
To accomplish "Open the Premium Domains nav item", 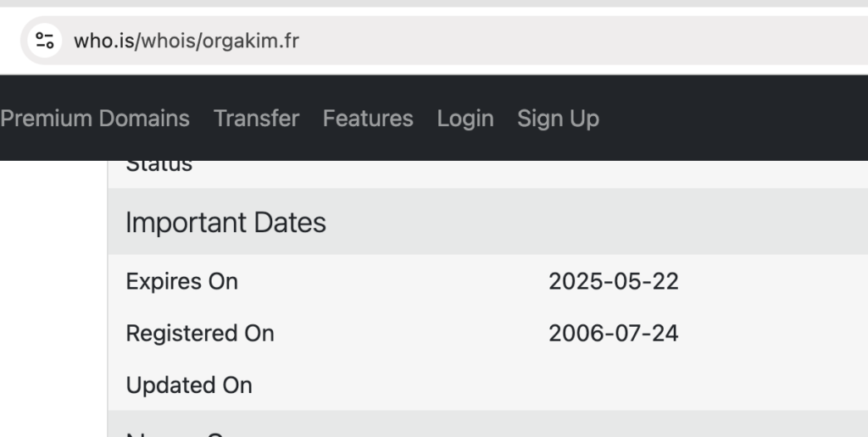I will [x=95, y=119].
